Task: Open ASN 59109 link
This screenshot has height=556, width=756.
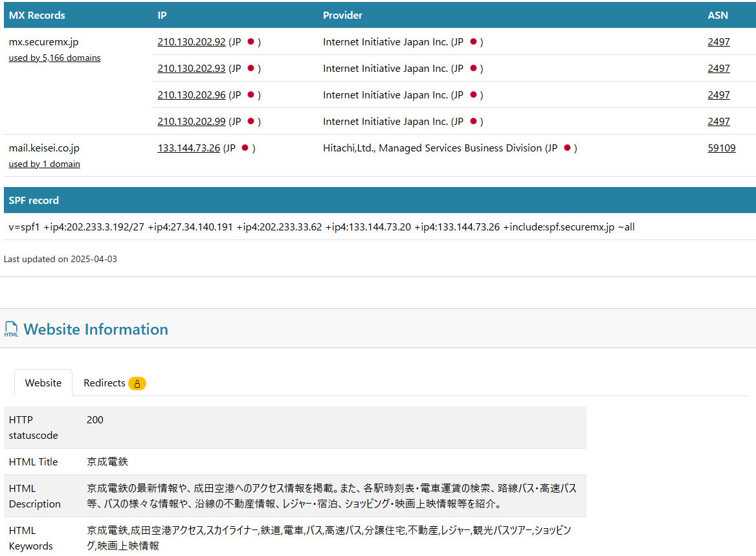Action: (721, 148)
